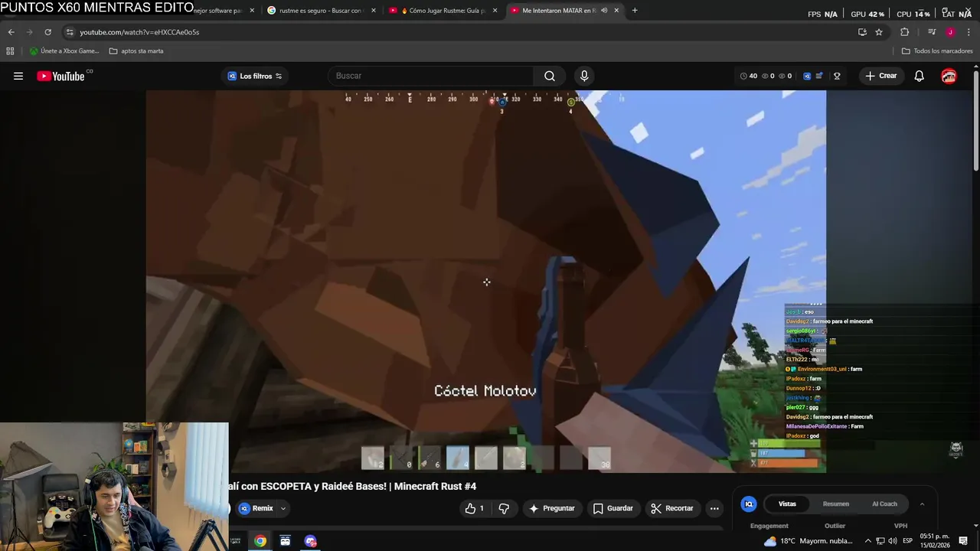Open the YouTube hamburger guide menu
Screen dimensions: 980x551
pos(18,76)
